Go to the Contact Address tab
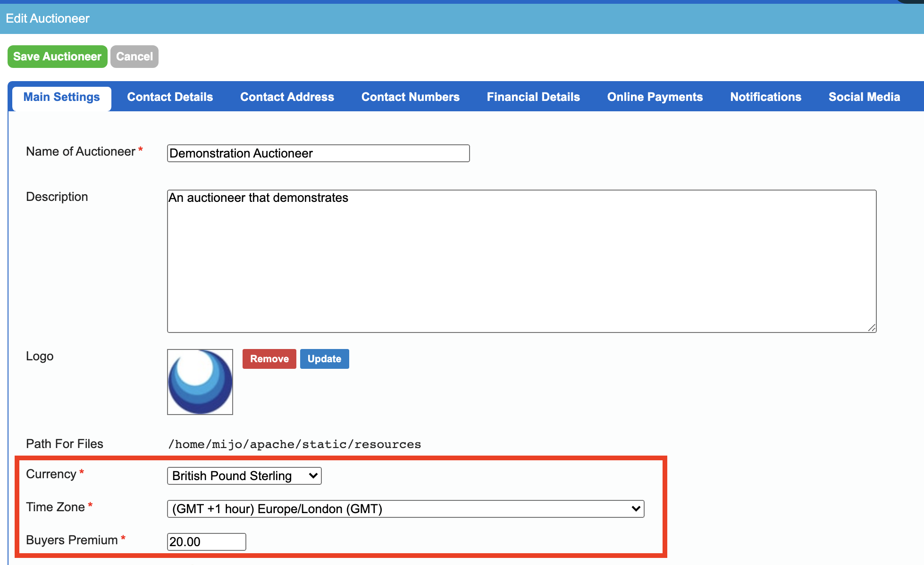This screenshot has width=924, height=565. (287, 97)
